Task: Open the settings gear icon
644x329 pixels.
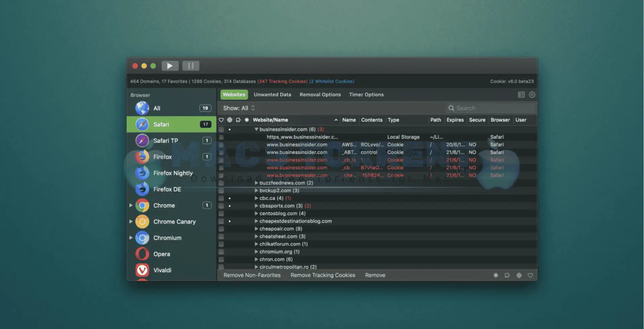Action: click(x=532, y=95)
